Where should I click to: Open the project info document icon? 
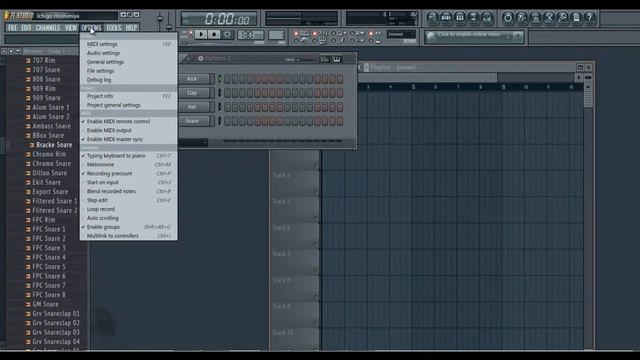[x=576, y=17]
